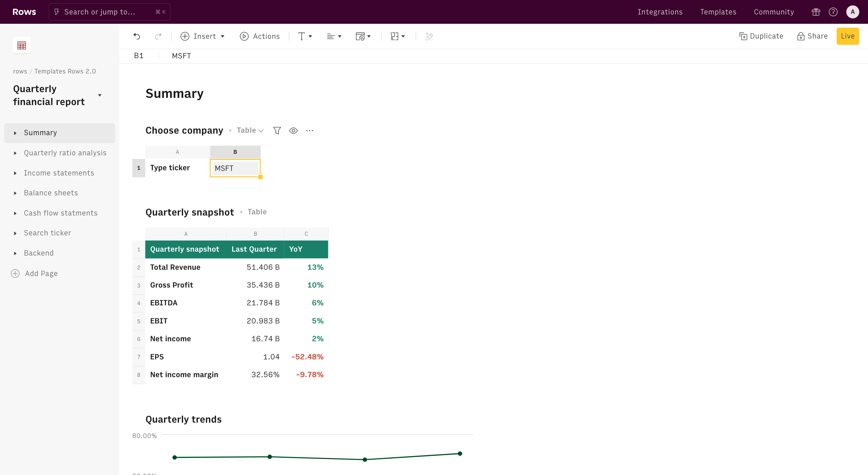Viewport: 868px width, 475px height.
Task: Click the undo arrow icon
Action: click(137, 36)
